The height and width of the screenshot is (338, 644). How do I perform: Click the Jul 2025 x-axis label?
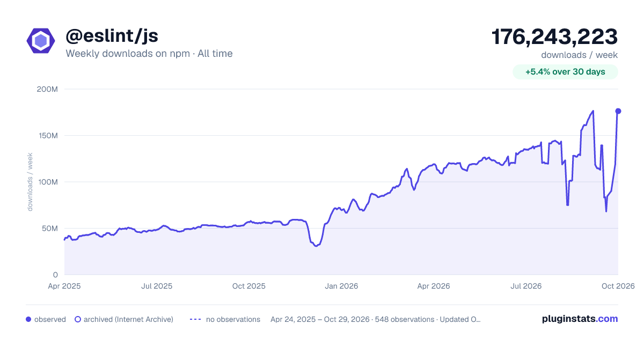157,286
